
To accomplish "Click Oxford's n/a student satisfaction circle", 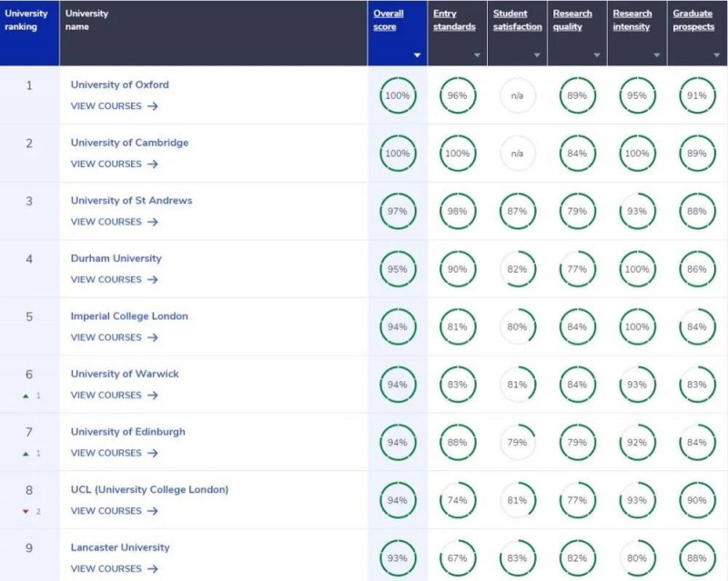I will pyautogui.click(x=518, y=95).
